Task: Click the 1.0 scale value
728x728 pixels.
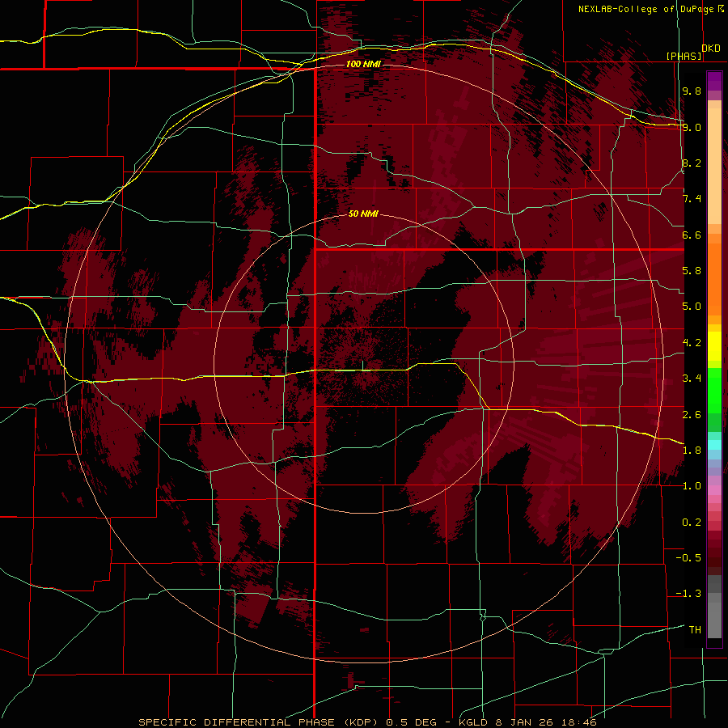Action: pyautogui.click(x=692, y=486)
